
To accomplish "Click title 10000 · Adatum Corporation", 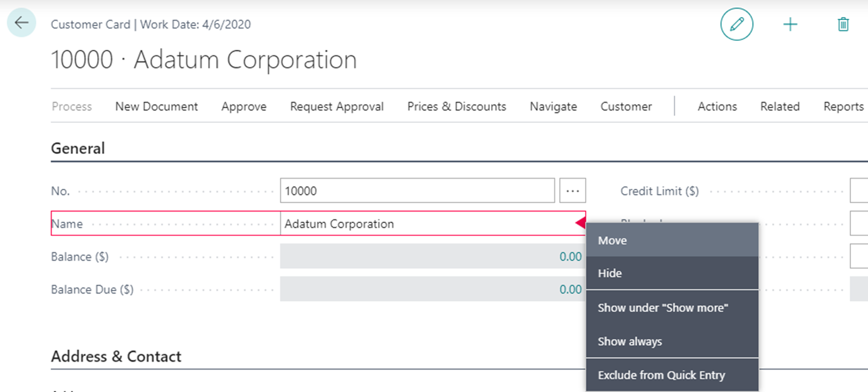I will [204, 60].
